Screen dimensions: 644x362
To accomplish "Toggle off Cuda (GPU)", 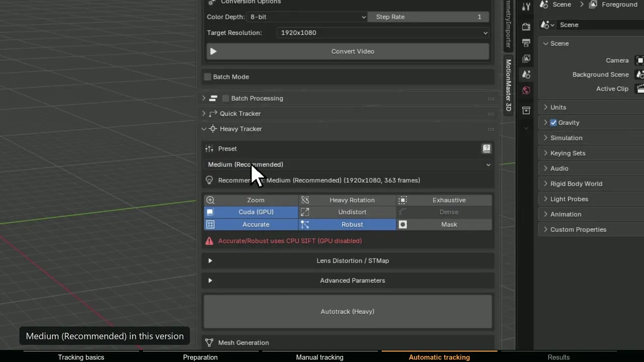I will tap(251, 212).
